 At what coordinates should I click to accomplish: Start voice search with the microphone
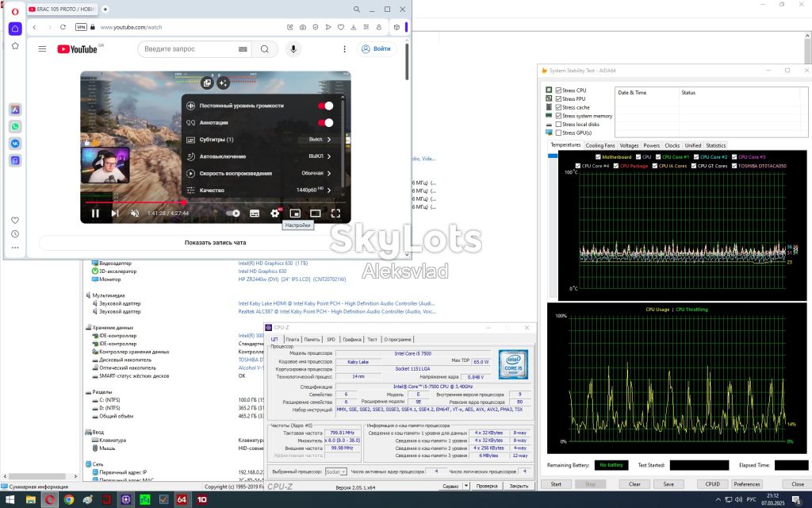coord(293,48)
